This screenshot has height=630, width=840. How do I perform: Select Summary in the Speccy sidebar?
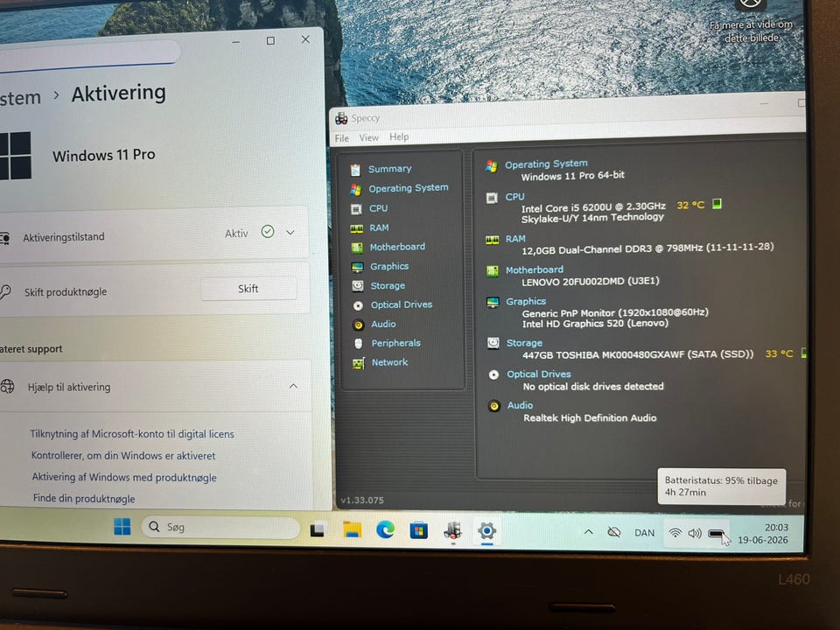(x=389, y=169)
